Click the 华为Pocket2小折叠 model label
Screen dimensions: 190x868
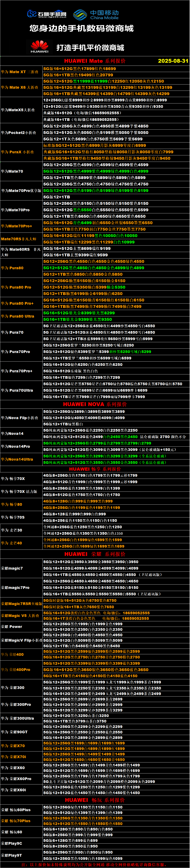(19, 132)
